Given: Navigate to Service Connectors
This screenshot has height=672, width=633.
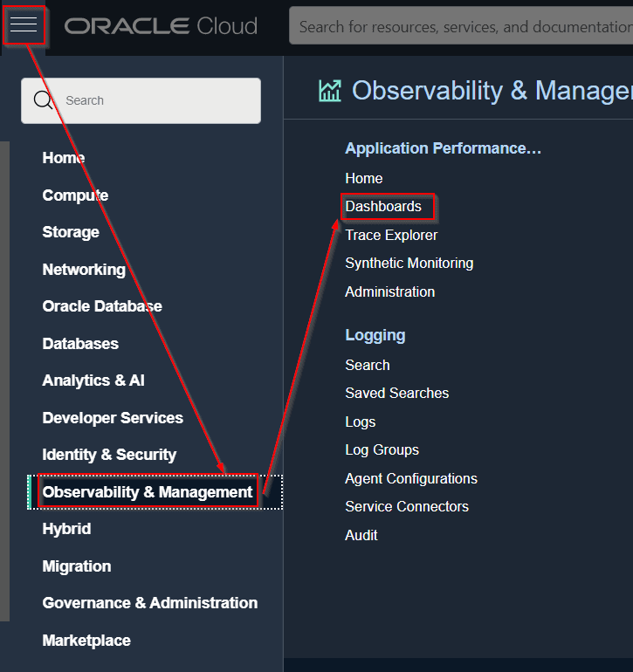Looking at the screenshot, I should pos(407,506).
